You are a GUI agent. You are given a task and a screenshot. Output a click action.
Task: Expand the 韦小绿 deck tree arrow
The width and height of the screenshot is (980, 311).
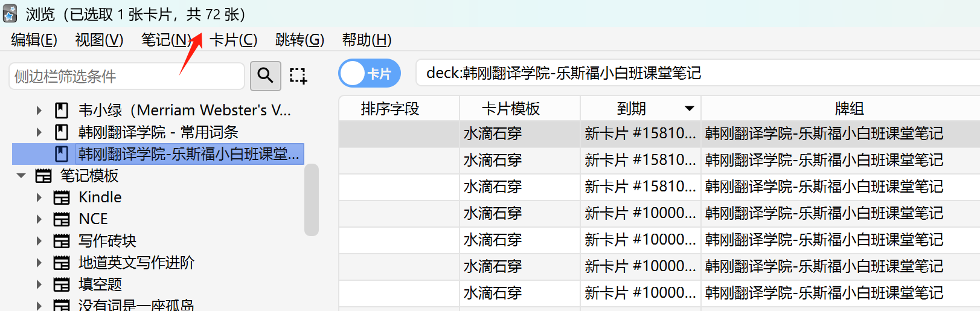(x=39, y=111)
